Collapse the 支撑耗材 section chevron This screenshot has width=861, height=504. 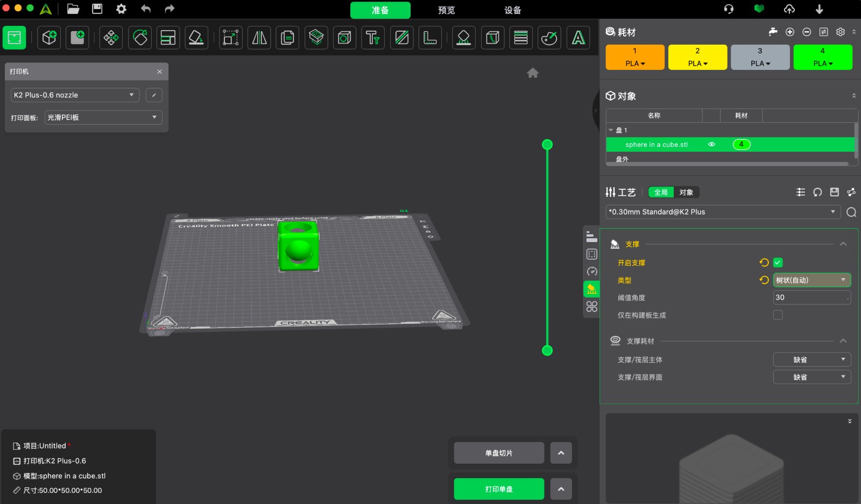point(843,341)
